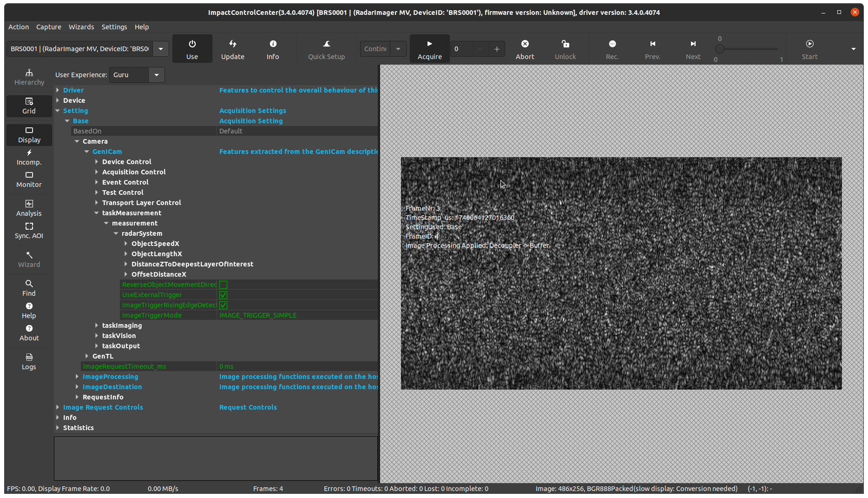Open the Analysis panel icon

29,204
